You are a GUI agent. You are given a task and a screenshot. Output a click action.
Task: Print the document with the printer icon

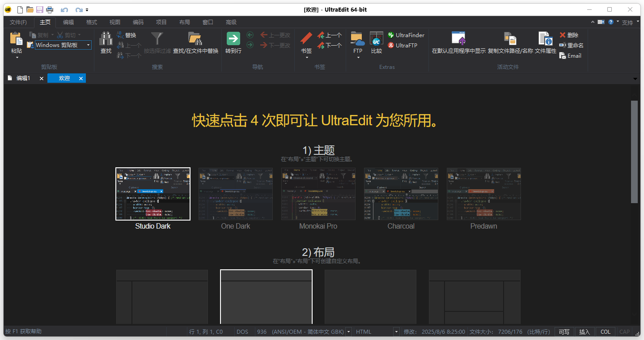tap(50, 9)
